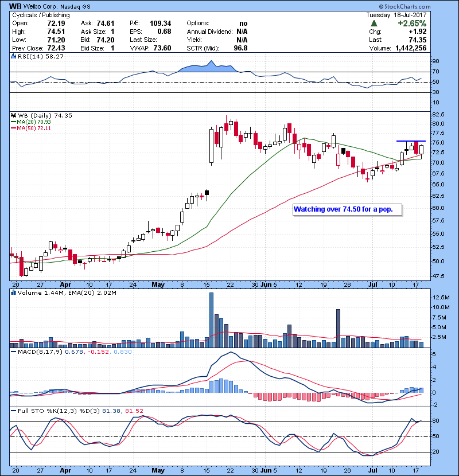Click the MACD legend line marker
Image resolution: width=459 pixels, height=476 pixels.
14,352
